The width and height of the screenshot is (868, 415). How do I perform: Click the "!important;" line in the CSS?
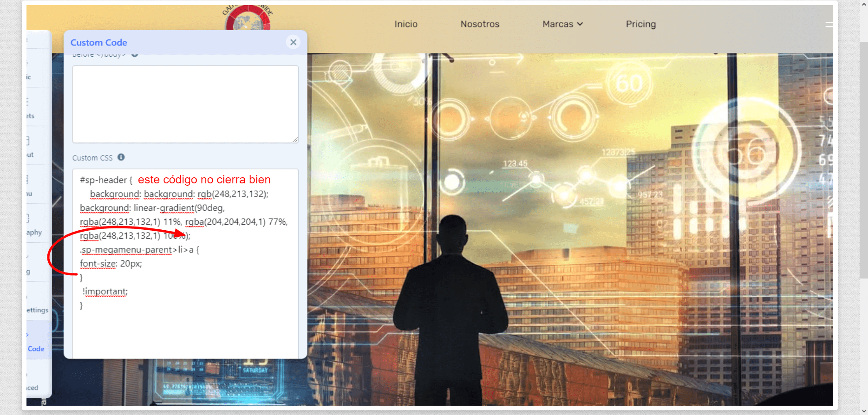(x=105, y=292)
